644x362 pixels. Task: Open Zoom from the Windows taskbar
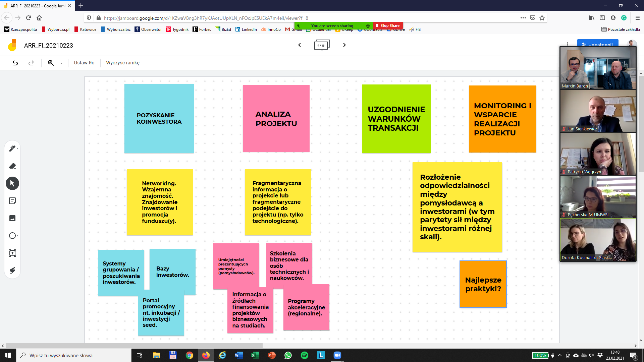click(x=337, y=355)
